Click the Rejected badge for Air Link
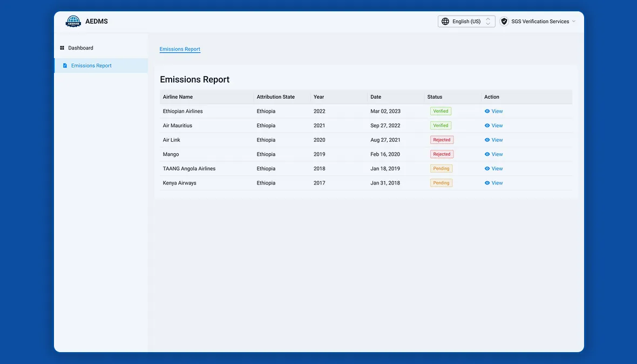The width and height of the screenshot is (637, 364). pyautogui.click(x=442, y=140)
